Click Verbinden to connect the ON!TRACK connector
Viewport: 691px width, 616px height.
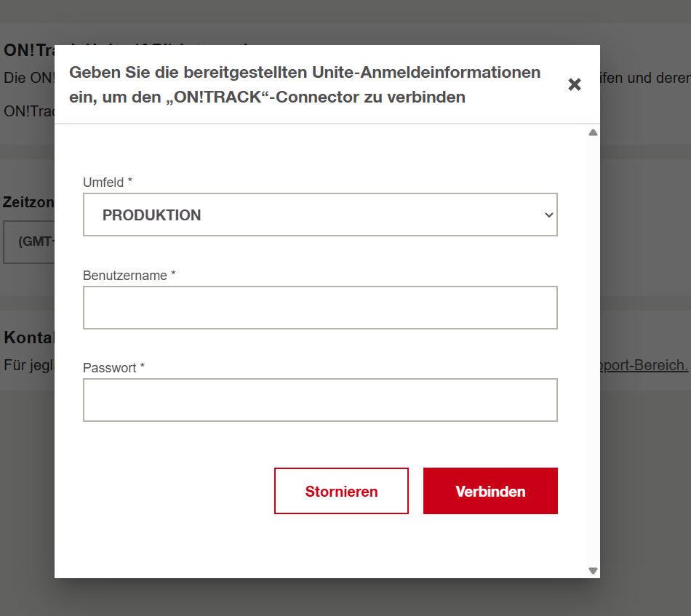490,491
